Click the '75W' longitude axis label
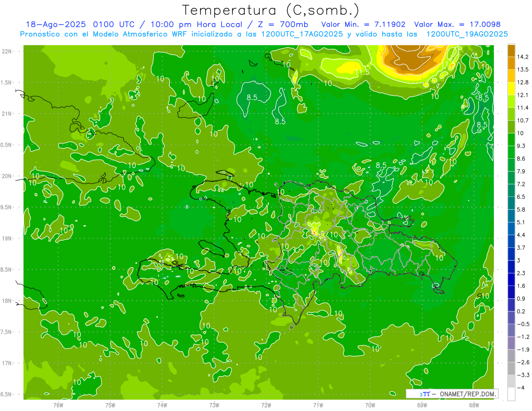This screenshot has width=532, height=411. pos(110,405)
